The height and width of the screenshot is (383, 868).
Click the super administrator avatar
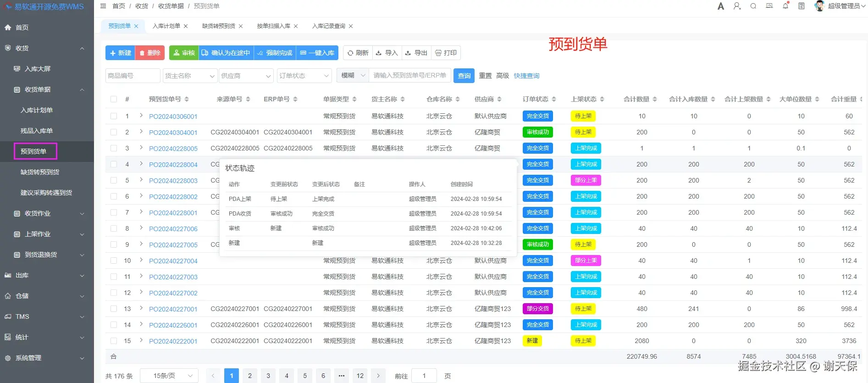[819, 6]
